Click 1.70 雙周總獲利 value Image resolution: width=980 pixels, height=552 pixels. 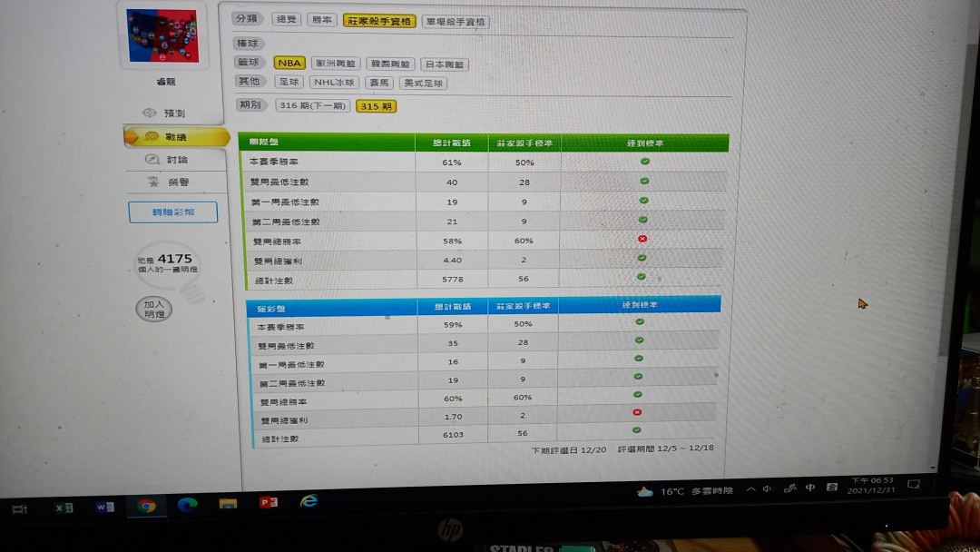(453, 417)
